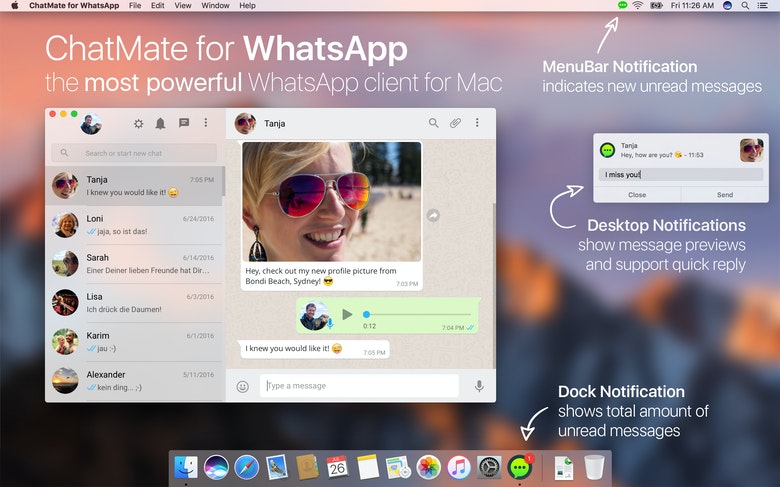Open the Wi-Fi menu bar icon
Screen dimensions: 780x487
[x=638, y=5]
